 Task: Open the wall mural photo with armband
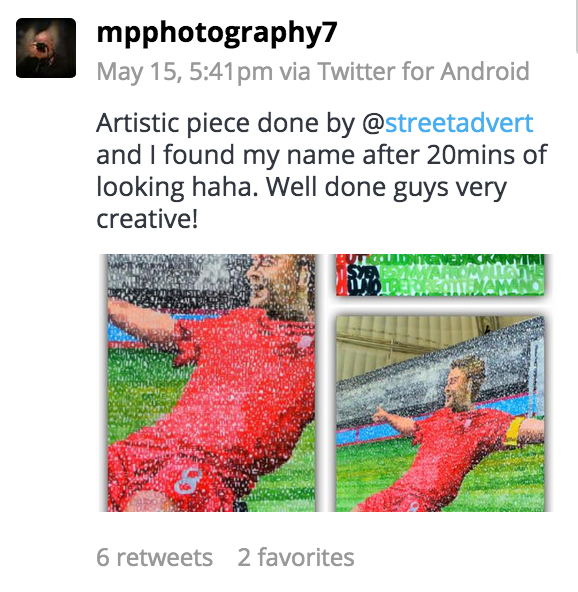coord(440,414)
